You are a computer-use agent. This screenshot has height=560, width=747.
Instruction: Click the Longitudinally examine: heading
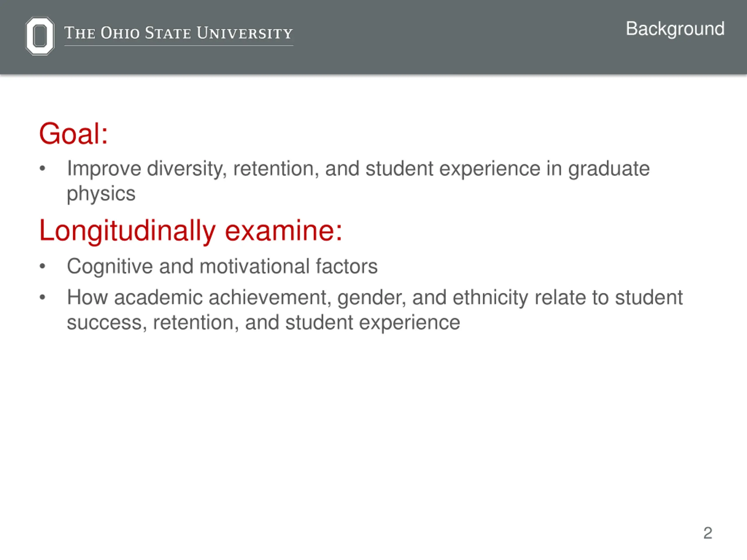coord(191,231)
